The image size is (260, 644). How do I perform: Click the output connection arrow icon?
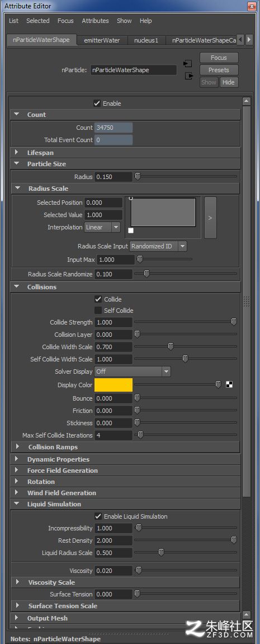point(188,76)
